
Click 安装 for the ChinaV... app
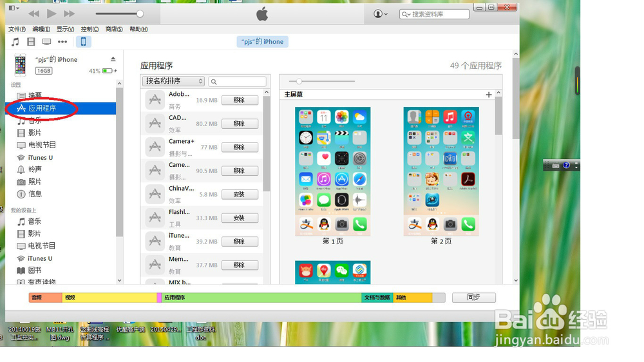[x=240, y=195]
